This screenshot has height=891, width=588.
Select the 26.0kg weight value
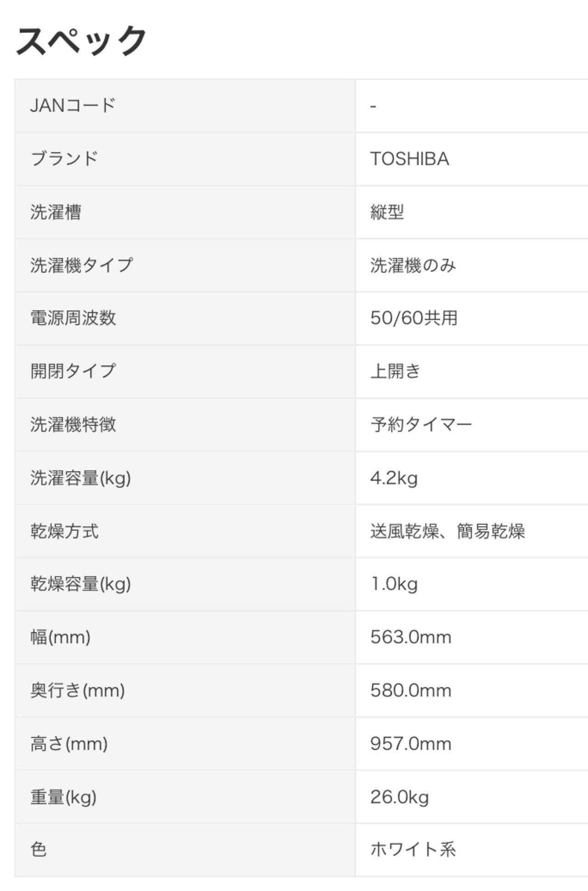coord(400,797)
